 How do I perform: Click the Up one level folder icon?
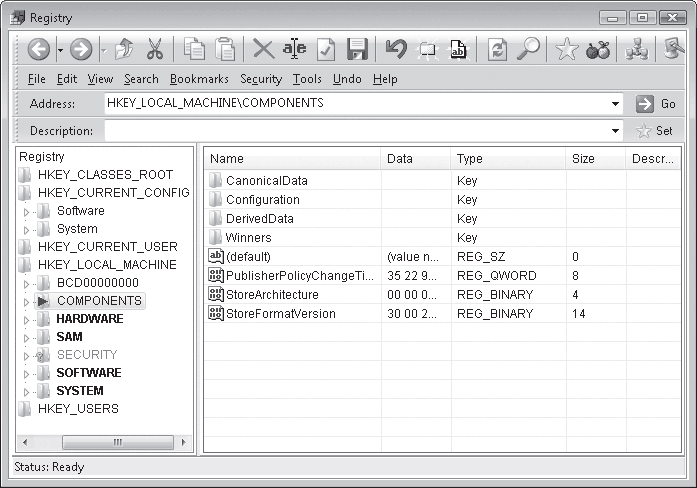click(x=124, y=49)
